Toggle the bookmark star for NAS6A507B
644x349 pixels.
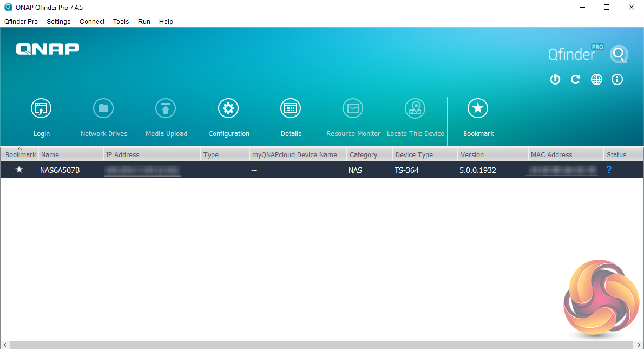[19, 170]
